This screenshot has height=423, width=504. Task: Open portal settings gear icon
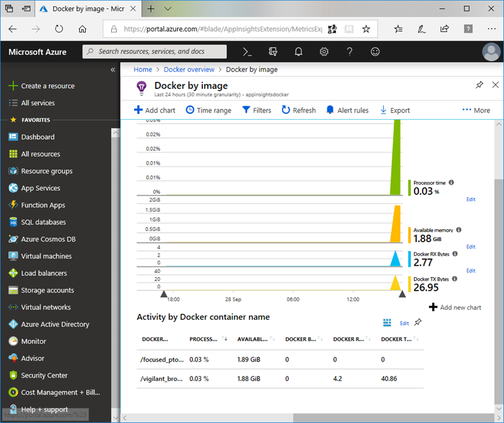coord(324,52)
